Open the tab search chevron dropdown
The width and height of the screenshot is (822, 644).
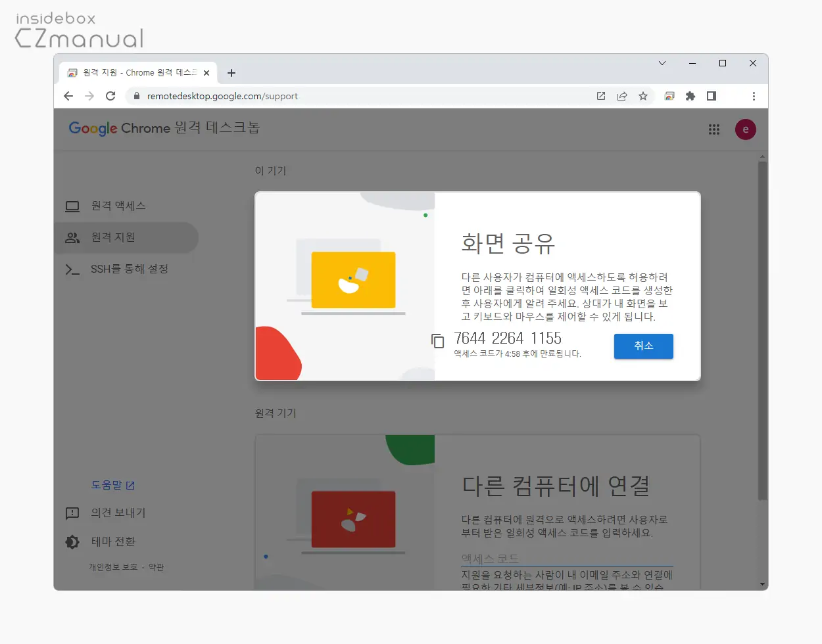pos(662,63)
